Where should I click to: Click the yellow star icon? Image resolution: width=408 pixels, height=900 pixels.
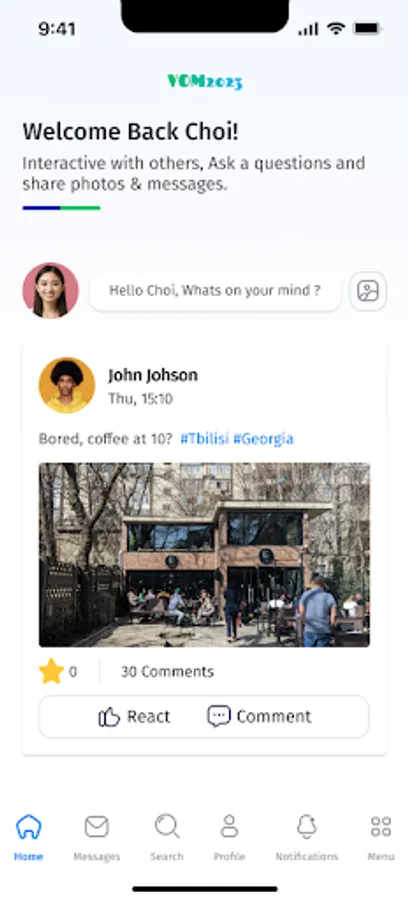click(51, 672)
